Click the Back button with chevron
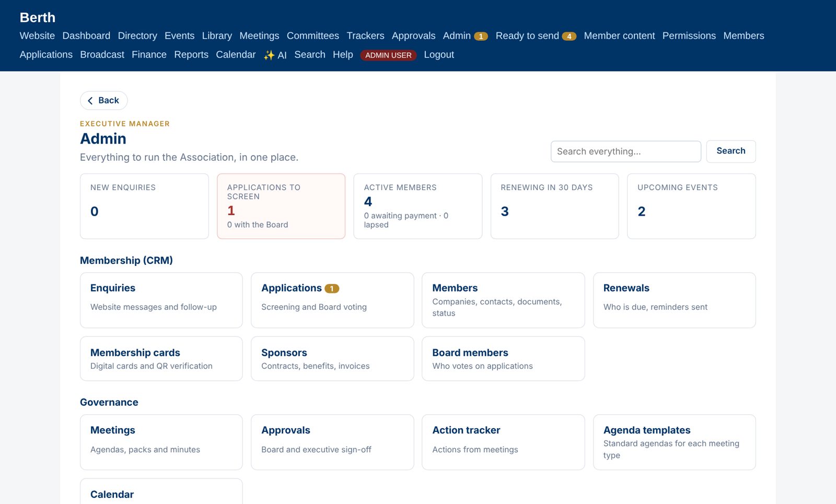The image size is (836, 504). 103,100
